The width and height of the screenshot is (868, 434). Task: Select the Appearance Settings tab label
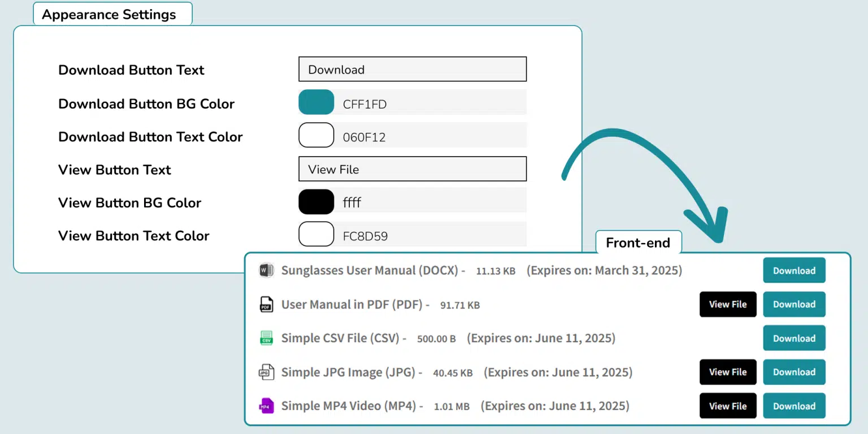[109, 15]
